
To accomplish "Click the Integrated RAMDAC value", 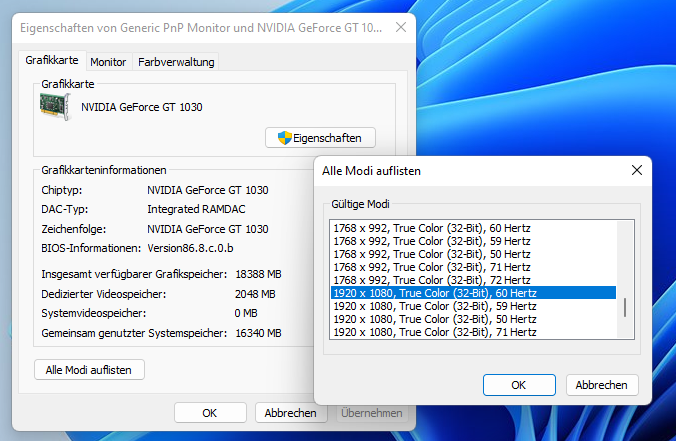I will point(196,209).
